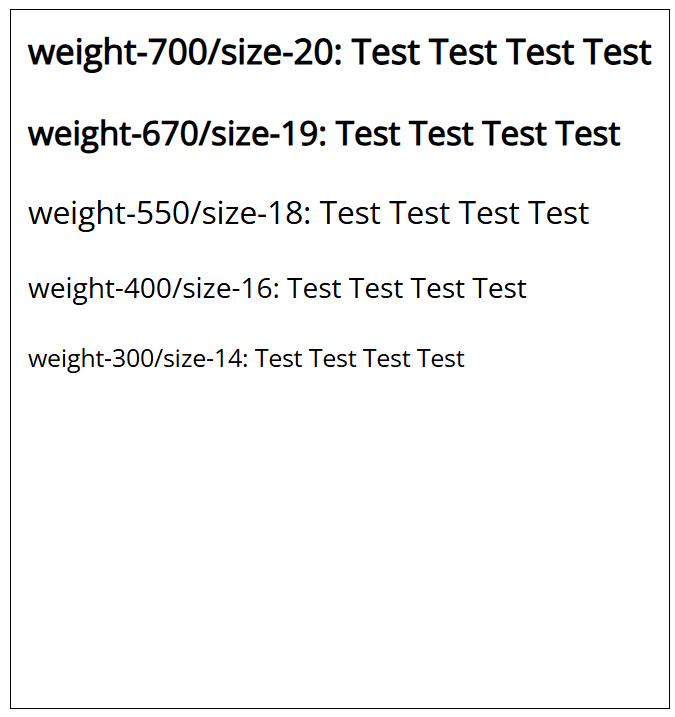Click third 'Test' word in weight-400 line
Screen dimensions: 675x717
coord(438,289)
